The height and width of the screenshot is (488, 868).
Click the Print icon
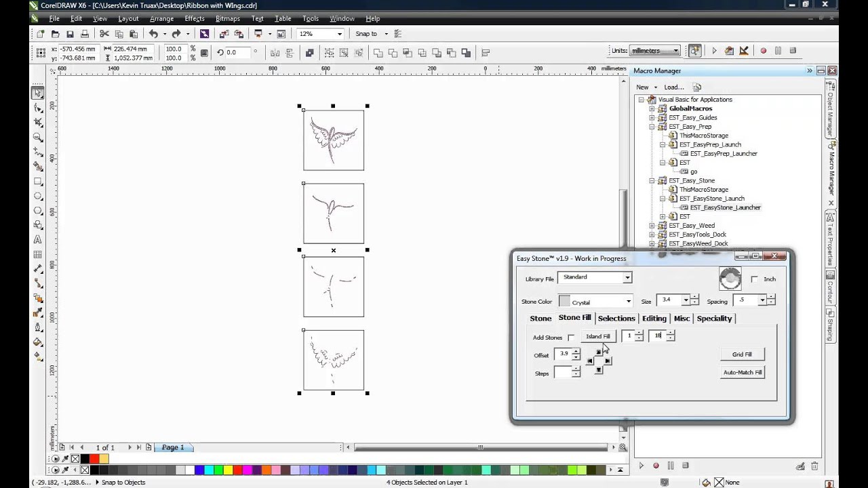pyautogui.click(x=85, y=34)
